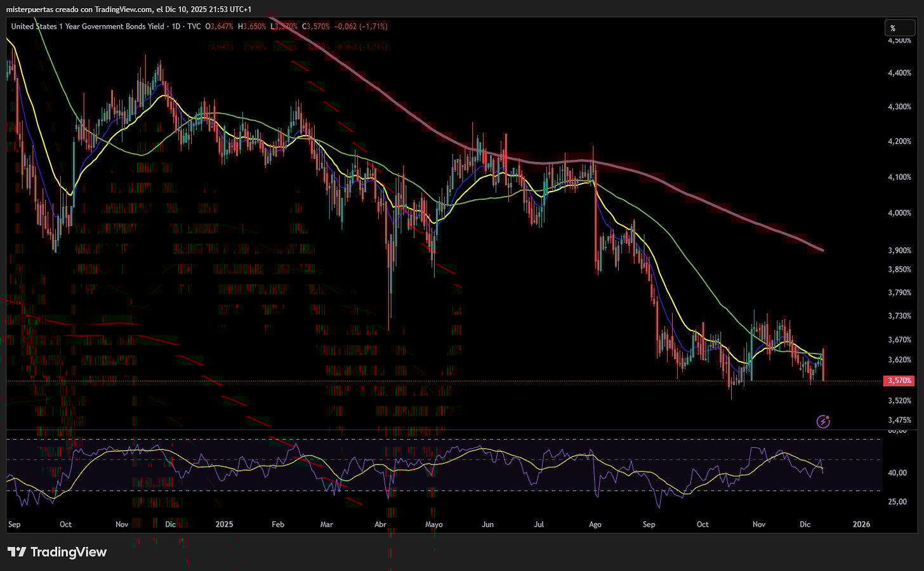Image resolution: width=924 pixels, height=571 pixels.
Task: Click the Dic label just before 2026
Action: [805, 525]
